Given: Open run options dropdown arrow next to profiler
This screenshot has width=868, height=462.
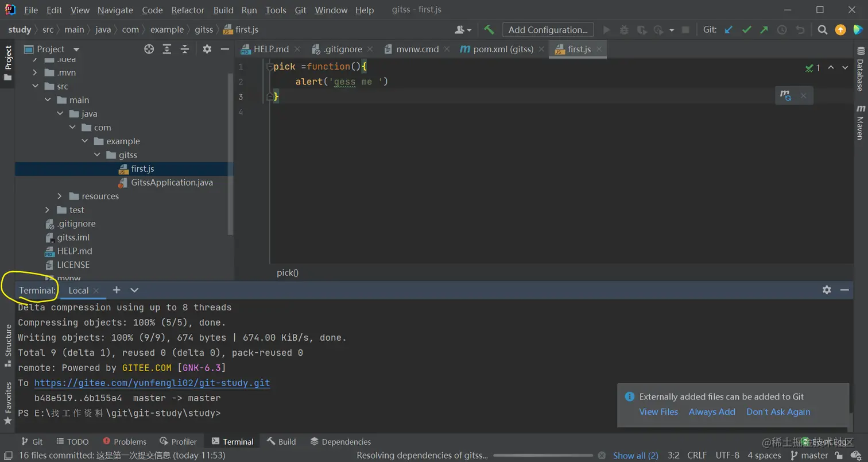Looking at the screenshot, I should pos(672,30).
